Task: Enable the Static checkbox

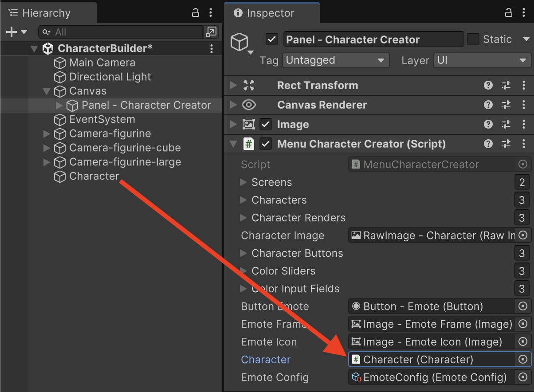Action: (x=473, y=39)
